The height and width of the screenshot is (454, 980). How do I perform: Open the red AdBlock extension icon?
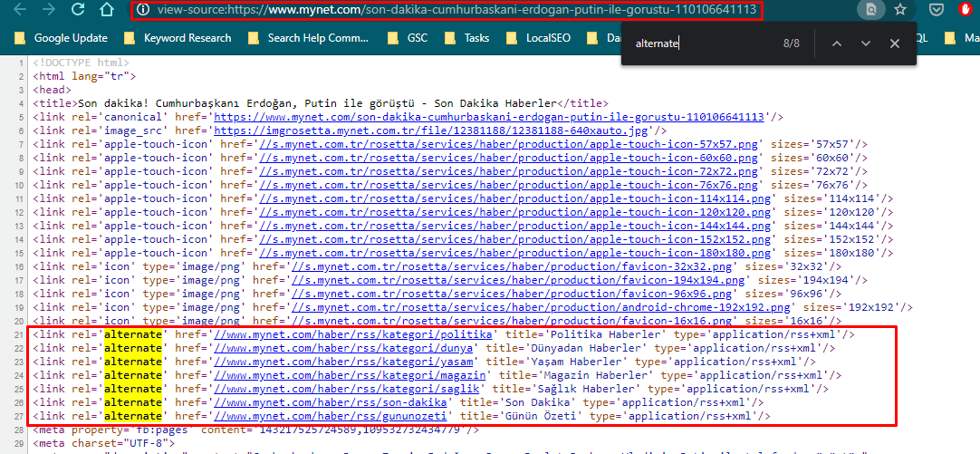pos(966,9)
